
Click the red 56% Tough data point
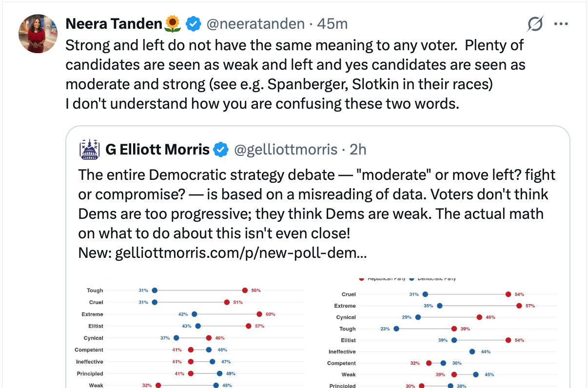click(x=245, y=291)
